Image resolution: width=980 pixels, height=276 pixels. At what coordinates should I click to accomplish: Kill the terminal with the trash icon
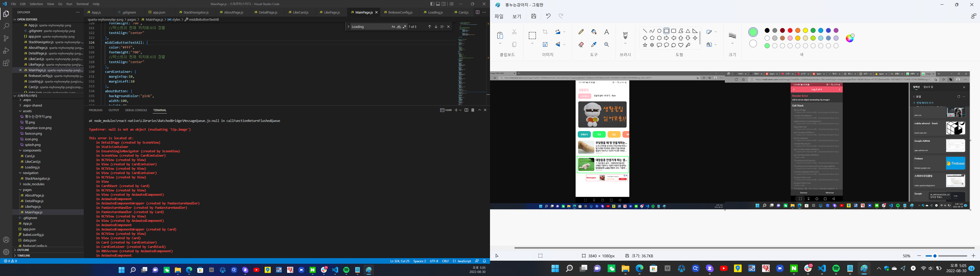[x=473, y=110]
